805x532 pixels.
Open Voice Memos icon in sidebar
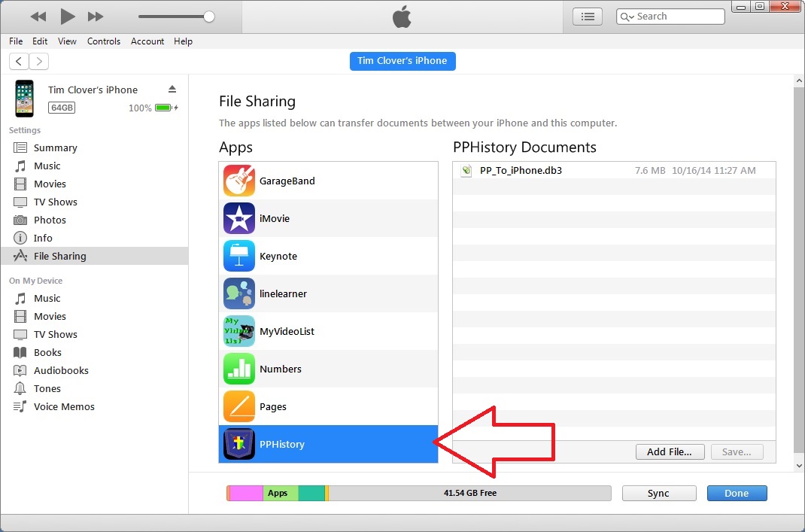20,406
